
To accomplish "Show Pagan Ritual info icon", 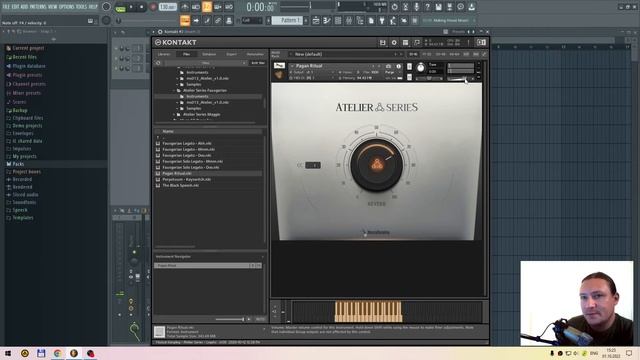I will (x=398, y=66).
